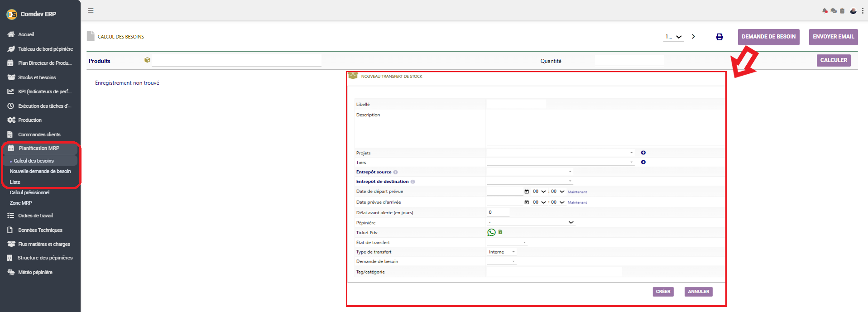Click the product box icon next to Produits
This screenshot has height=312, width=868.
click(x=147, y=60)
